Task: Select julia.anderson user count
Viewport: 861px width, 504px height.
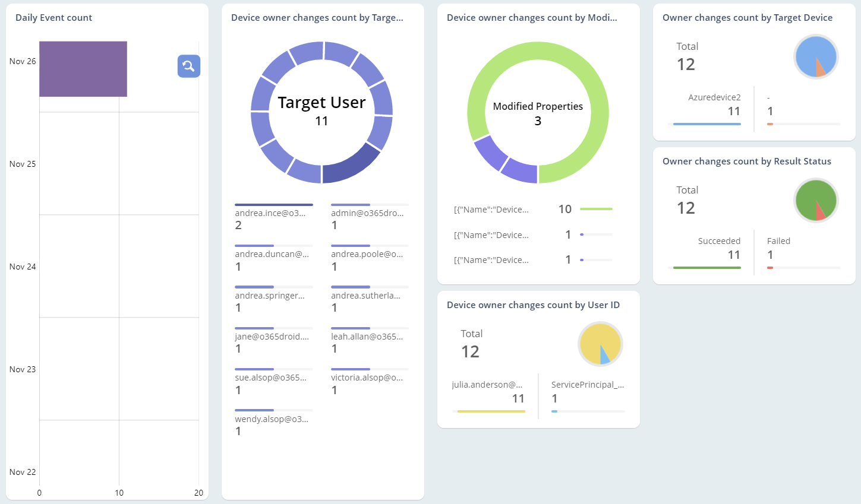Action: 518,398
